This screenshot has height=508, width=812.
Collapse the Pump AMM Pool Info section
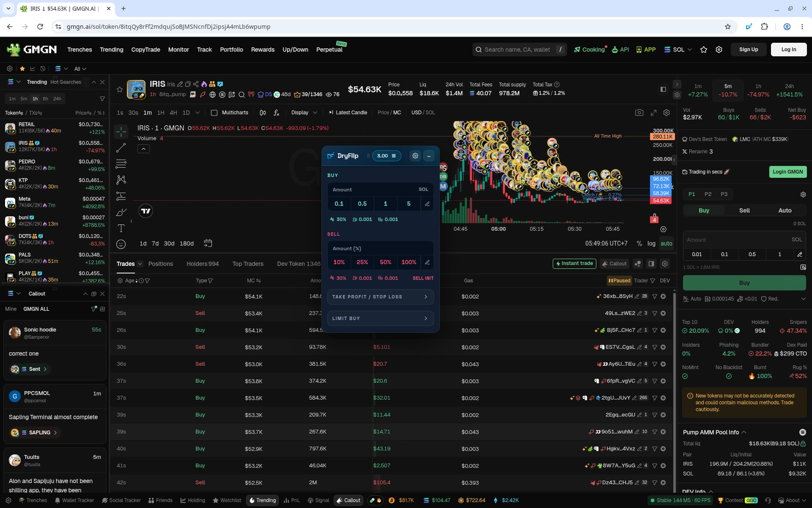tap(744, 432)
